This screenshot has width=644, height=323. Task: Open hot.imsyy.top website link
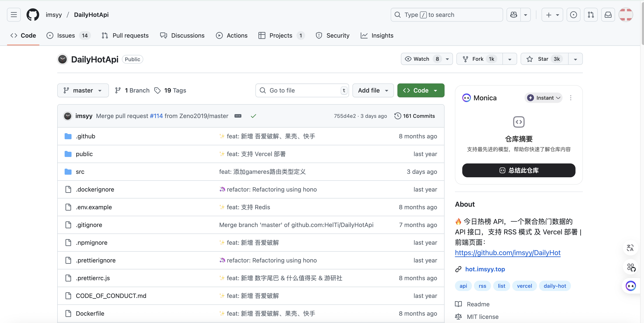coord(485,269)
